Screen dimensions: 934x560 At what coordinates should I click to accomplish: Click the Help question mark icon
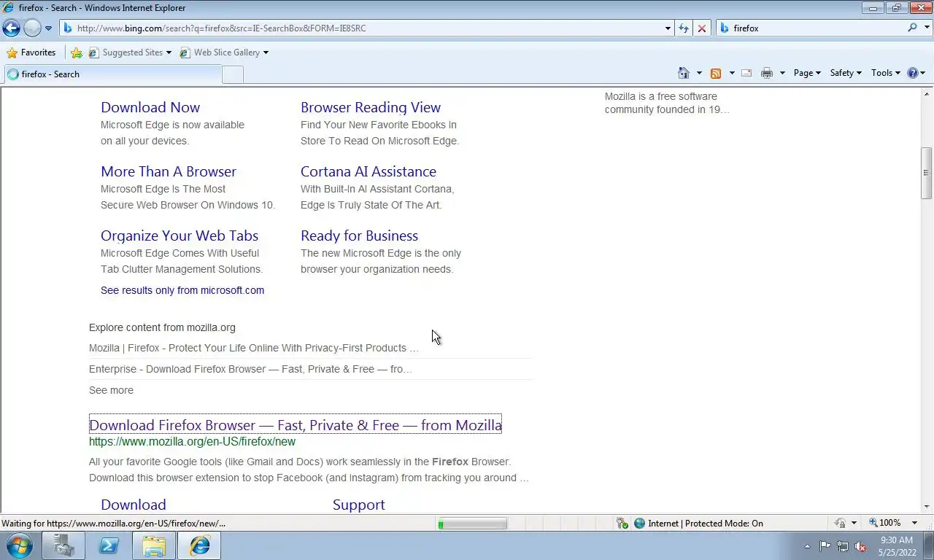tap(912, 73)
